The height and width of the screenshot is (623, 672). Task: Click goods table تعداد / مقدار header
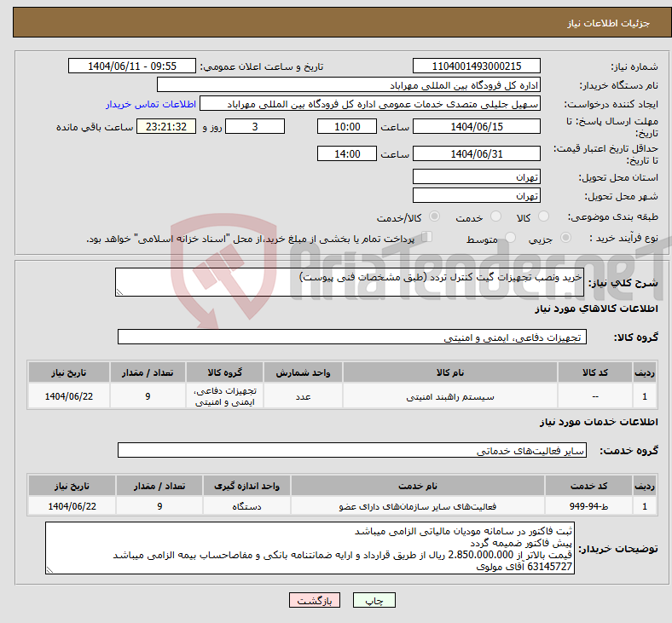(x=148, y=372)
